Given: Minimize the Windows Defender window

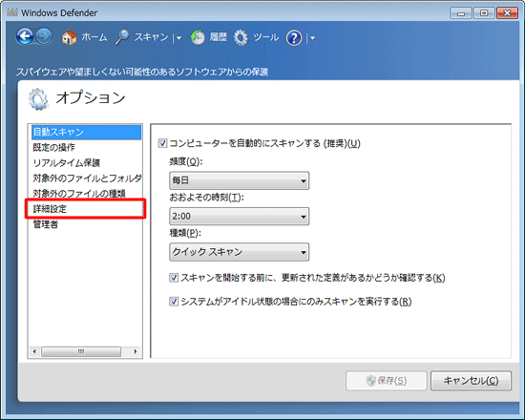Looking at the screenshot, I should point(461,13).
